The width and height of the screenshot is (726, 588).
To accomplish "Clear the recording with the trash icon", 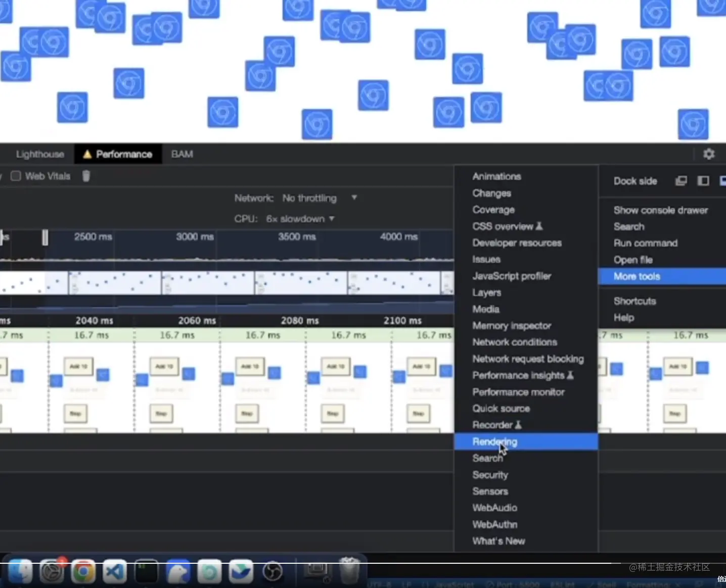I will (x=86, y=176).
